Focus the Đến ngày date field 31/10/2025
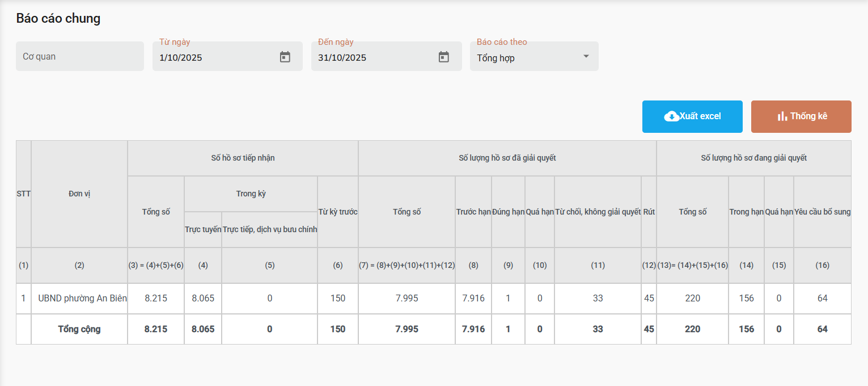The width and height of the screenshot is (868, 386). [x=374, y=57]
